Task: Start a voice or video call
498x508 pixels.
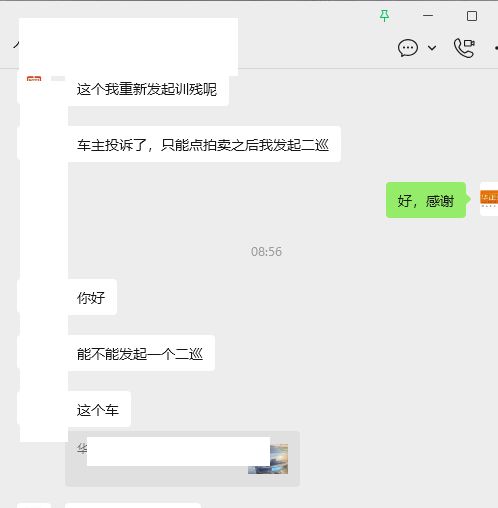Action: click(464, 48)
